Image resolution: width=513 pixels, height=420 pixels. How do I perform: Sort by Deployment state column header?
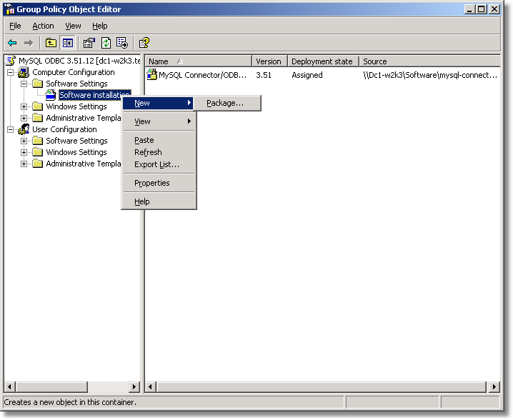click(x=323, y=61)
